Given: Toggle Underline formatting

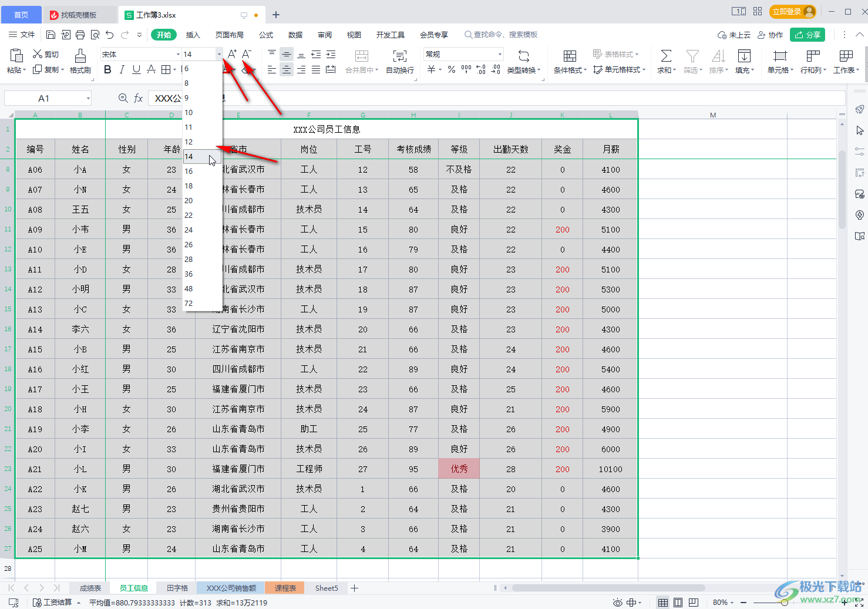Looking at the screenshot, I should [x=136, y=70].
